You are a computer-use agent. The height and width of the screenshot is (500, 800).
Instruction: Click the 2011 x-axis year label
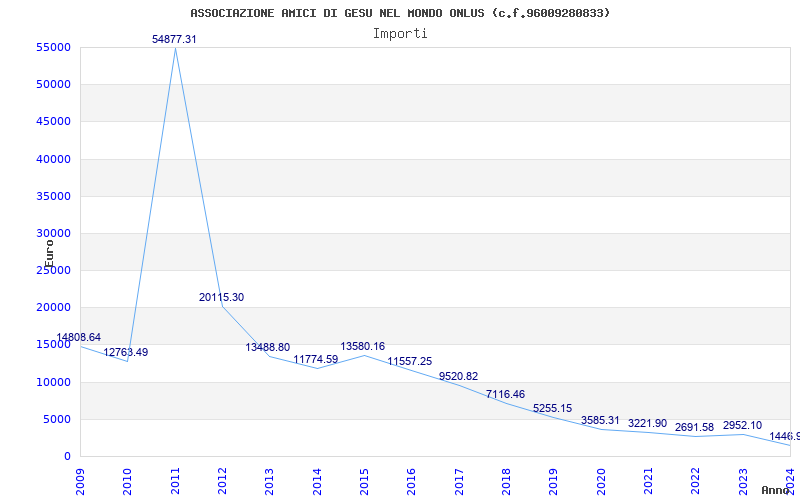[x=175, y=482]
